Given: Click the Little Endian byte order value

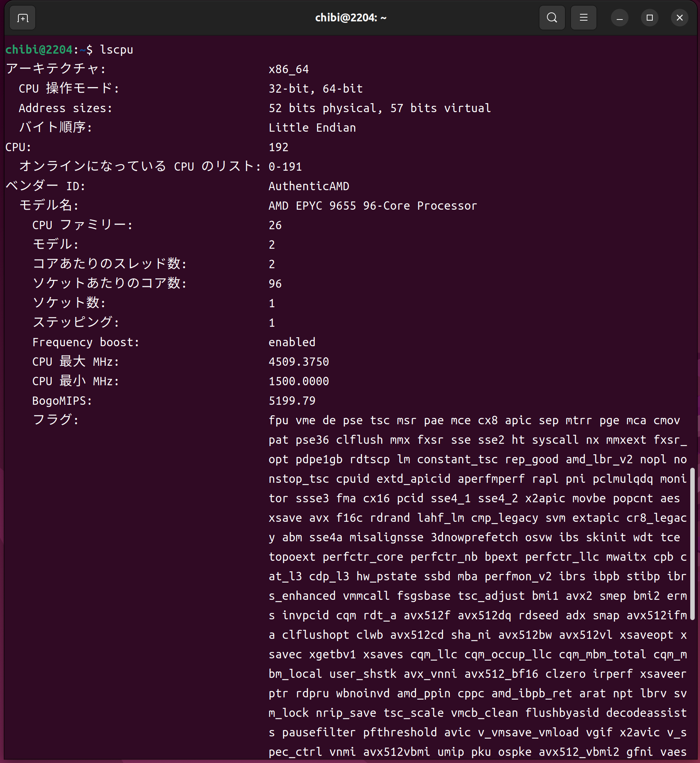Looking at the screenshot, I should tap(312, 128).
